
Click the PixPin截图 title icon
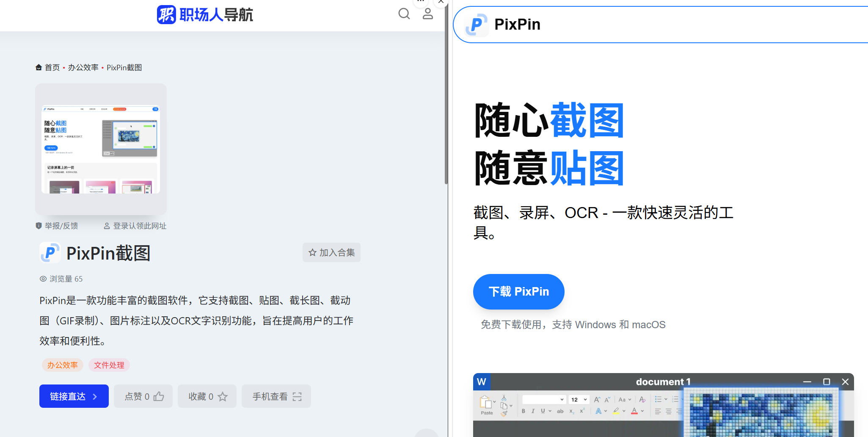click(50, 253)
